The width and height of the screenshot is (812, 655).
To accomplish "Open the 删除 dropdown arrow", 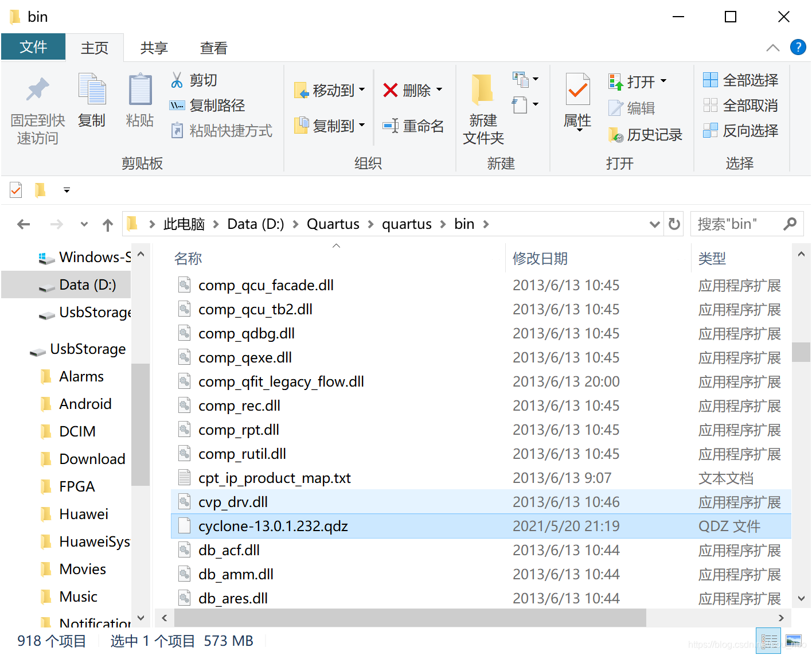I will [x=439, y=90].
